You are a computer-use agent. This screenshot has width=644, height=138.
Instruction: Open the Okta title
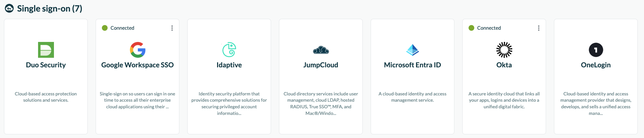pyautogui.click(x=504, y=65)
